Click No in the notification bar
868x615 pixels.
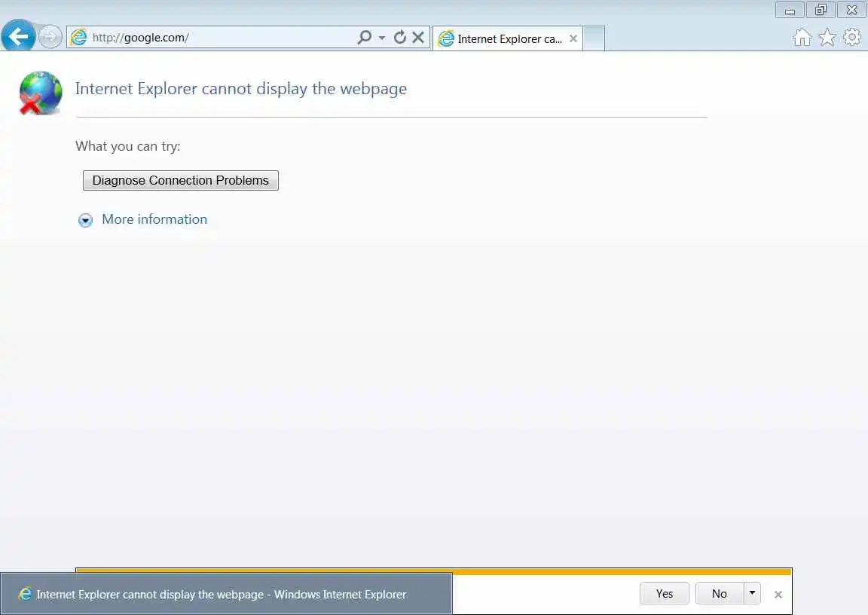coord(719,593)
